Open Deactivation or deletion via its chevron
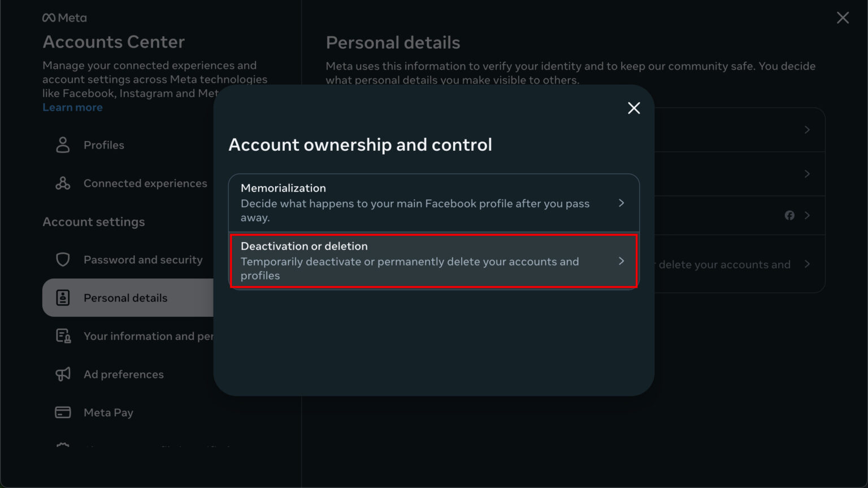Viewport: 868px width, 488px height. [x=622, y=261]
